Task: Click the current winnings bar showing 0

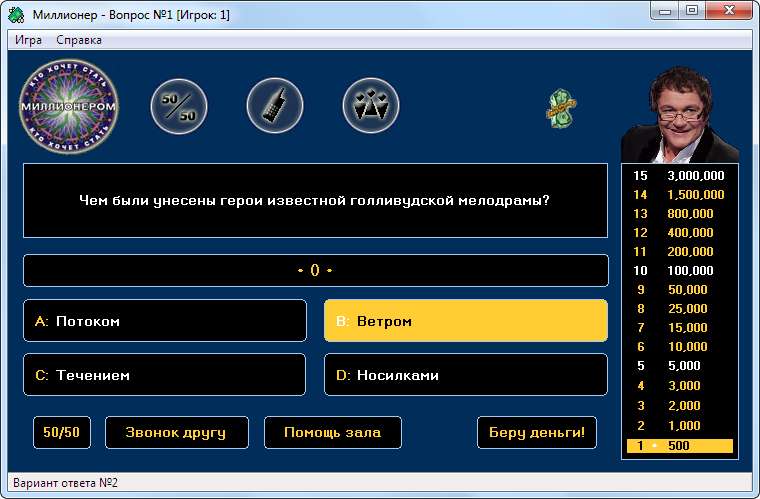Action: [x=316, y=270]
